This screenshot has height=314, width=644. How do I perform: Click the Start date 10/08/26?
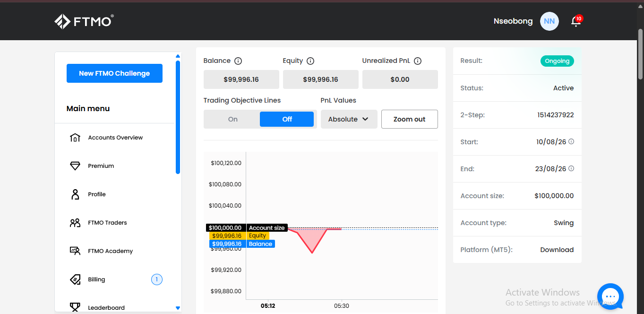click(x=551, y=142)
